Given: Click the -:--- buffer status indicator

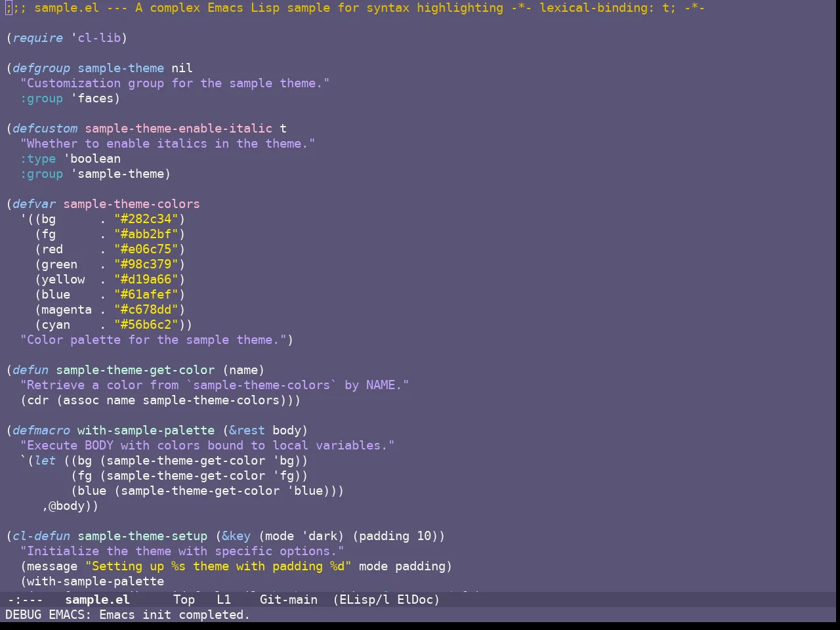Looking at the screenshot, I should point(25,599).
